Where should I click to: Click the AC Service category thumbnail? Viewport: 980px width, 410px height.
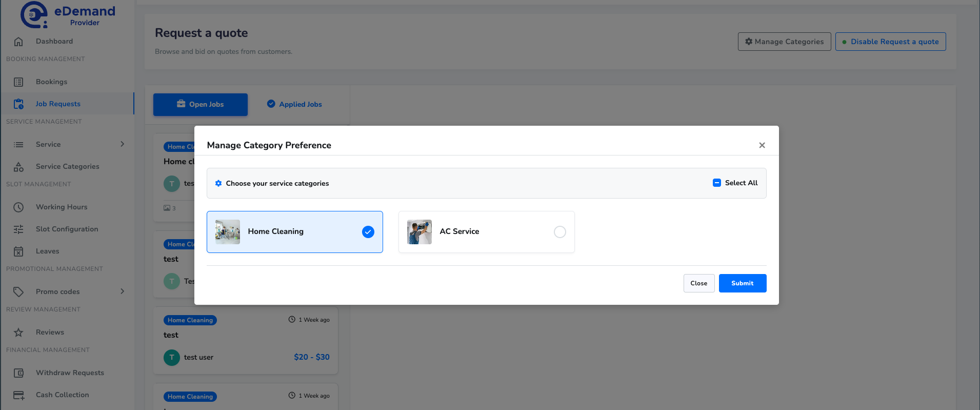click(x=419, y=232)
